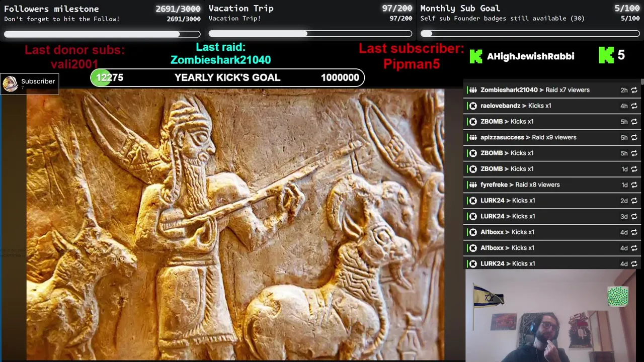
Task: Click the '12275' current Kicks count
Action: coord(110,77)
